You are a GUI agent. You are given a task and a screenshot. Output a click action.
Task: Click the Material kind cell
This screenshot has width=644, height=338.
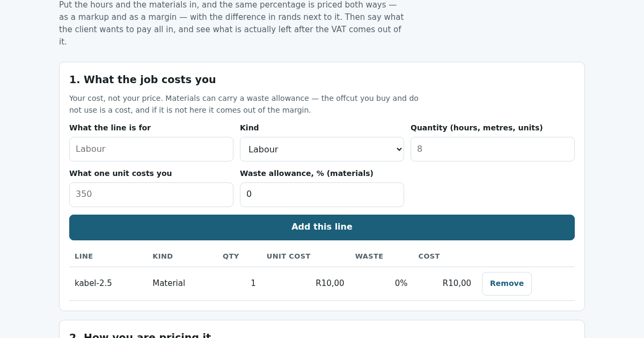pos(169,283)
